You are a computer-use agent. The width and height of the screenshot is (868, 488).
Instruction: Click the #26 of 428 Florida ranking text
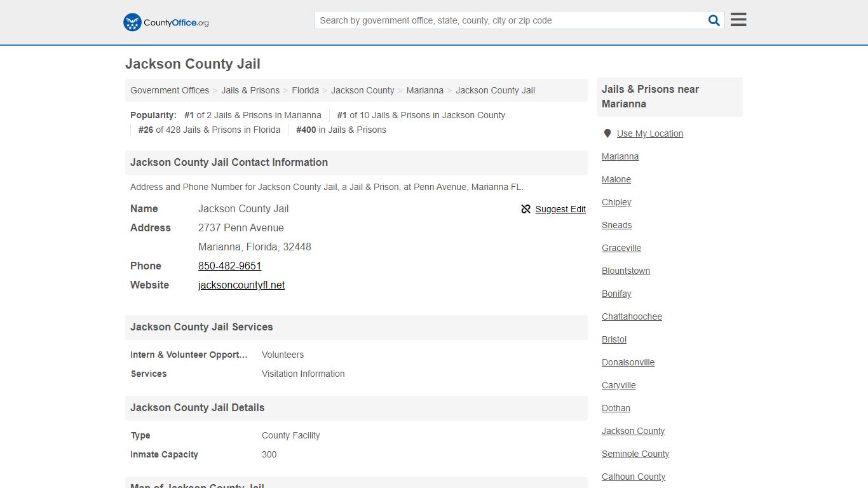209,130
